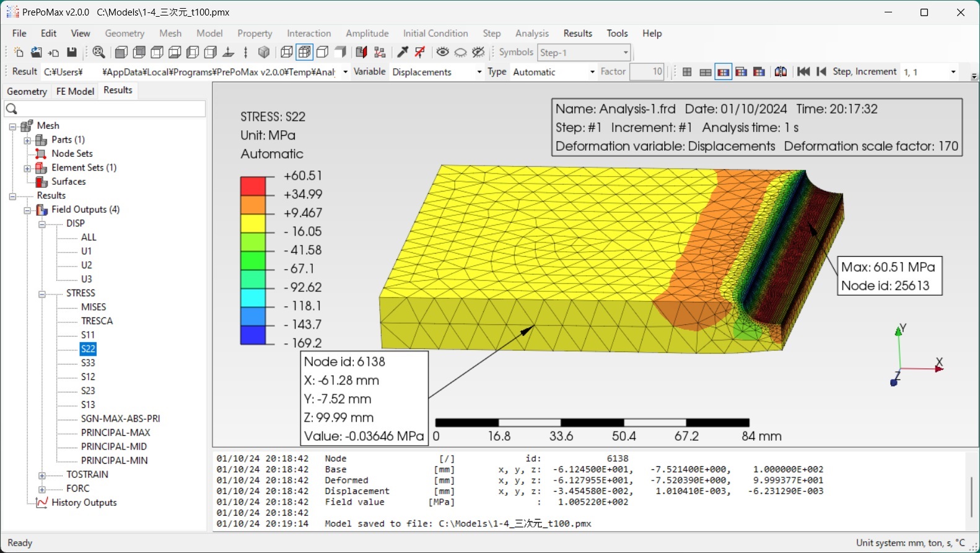Viewport: 980px width, 553px height.
Task: Select the color contours with undeformed wireframe icon
Action: pyautogui.click(x=741, y=72)
